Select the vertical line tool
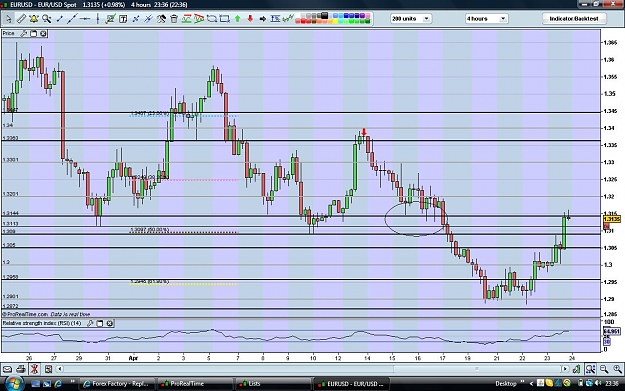This screenshot has height=391, width=625. tap(98, 19)
